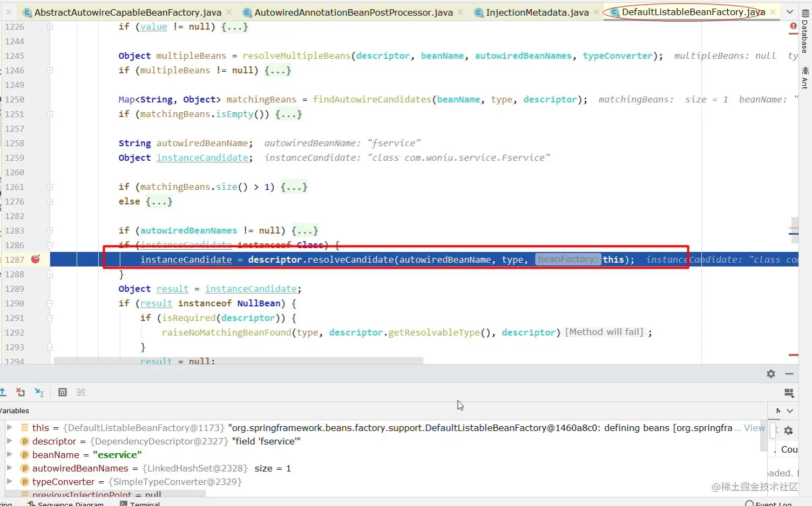The image size is (812, 506).
Task: Open the Database tool window
Action: click(x=805, y=32)
